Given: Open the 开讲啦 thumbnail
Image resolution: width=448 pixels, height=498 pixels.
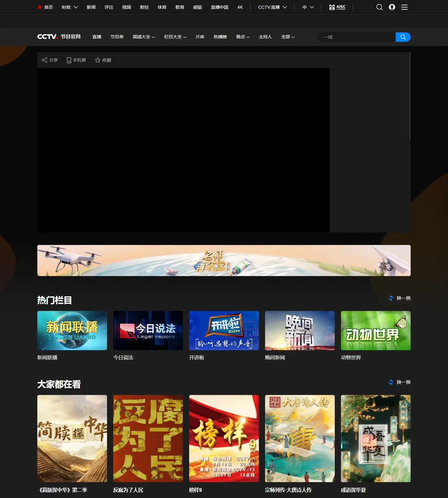Looking at the screenshot, I should (x=224, y=331).
